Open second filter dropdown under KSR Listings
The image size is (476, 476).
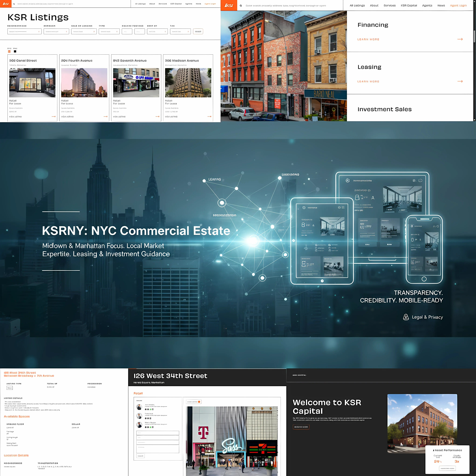(56, 32)
